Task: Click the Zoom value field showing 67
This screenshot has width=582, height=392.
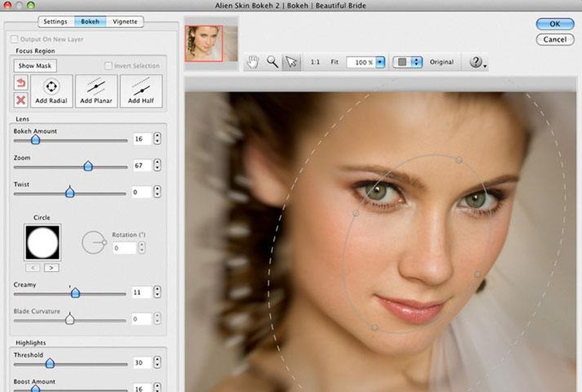Action: (142, 165)
